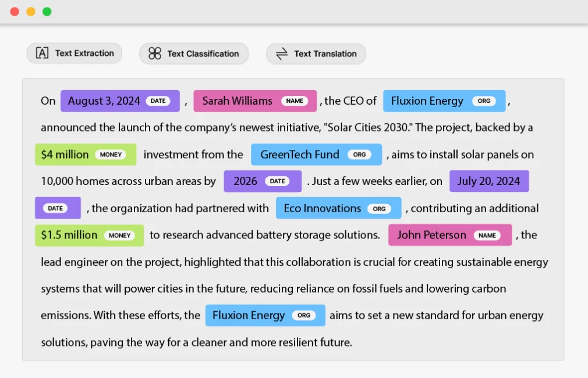Close the window with the red button
588x378 pixels.
[x=15, y=12]
